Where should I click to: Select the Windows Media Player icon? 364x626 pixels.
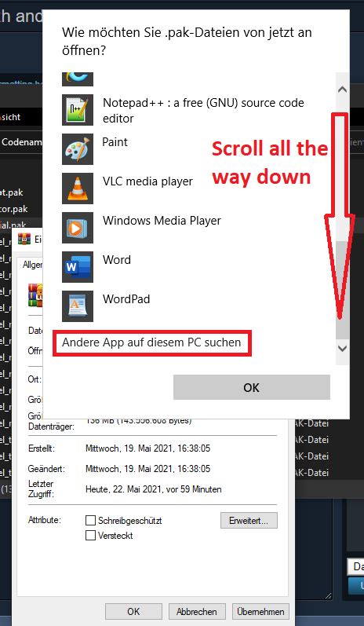78,228
